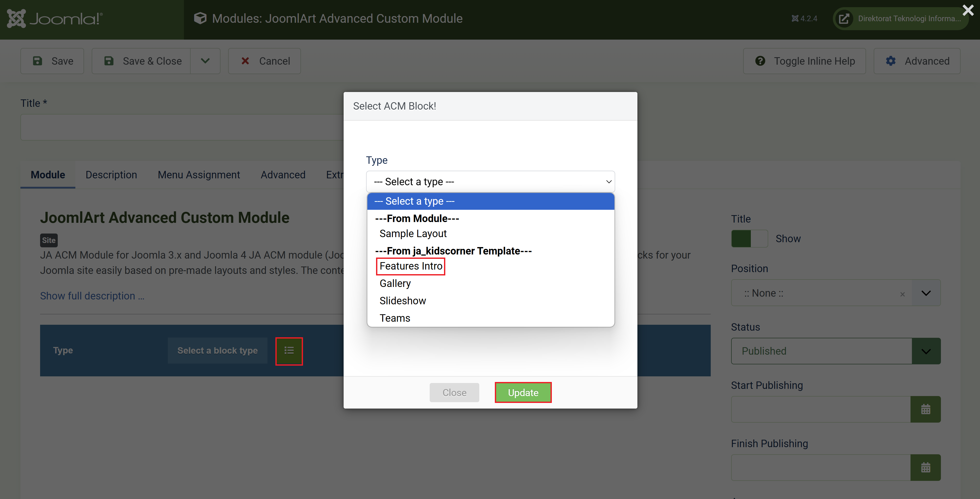
Task: Open site preview external link icon
Action: 844,18
